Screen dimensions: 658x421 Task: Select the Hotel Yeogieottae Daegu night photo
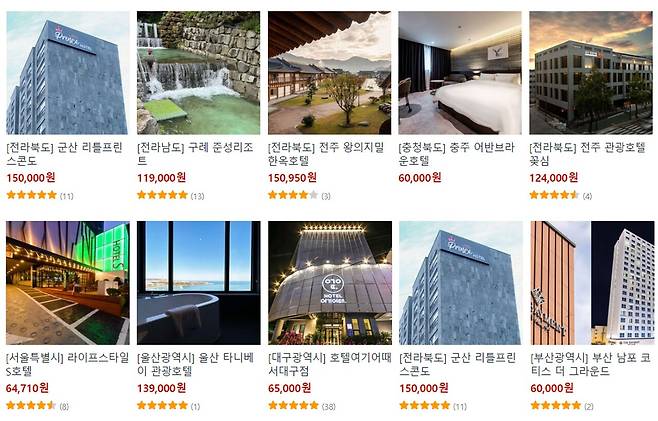point(330,283)
